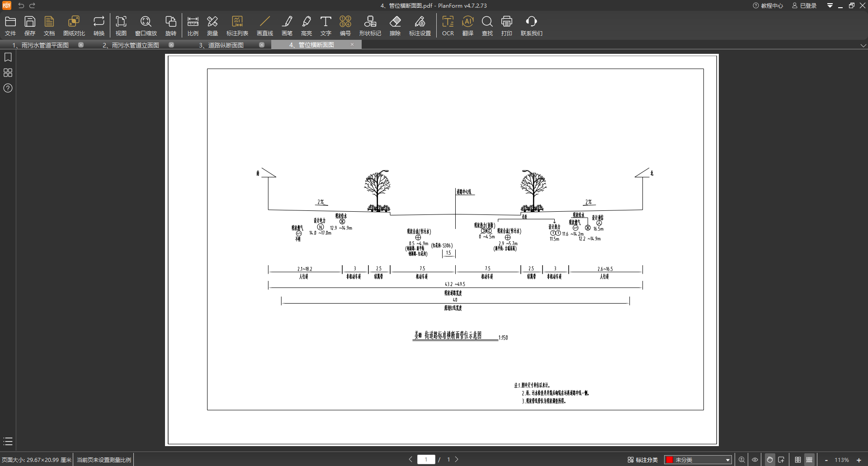Open the bookmark panel in left sidebar
Screen dimensions: 868x466
(8, 57)
